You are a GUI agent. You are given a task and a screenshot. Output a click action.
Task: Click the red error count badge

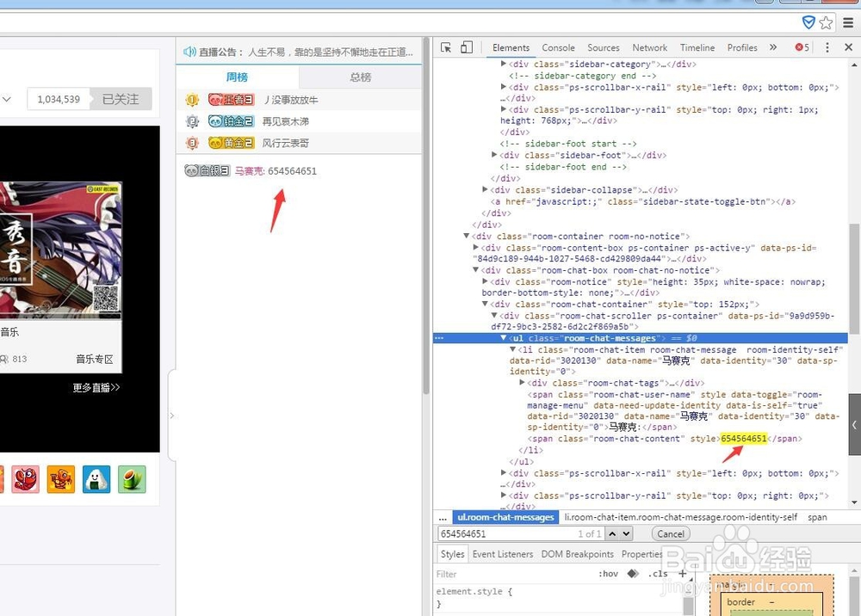pyautogui.click(x=802, y=47)
